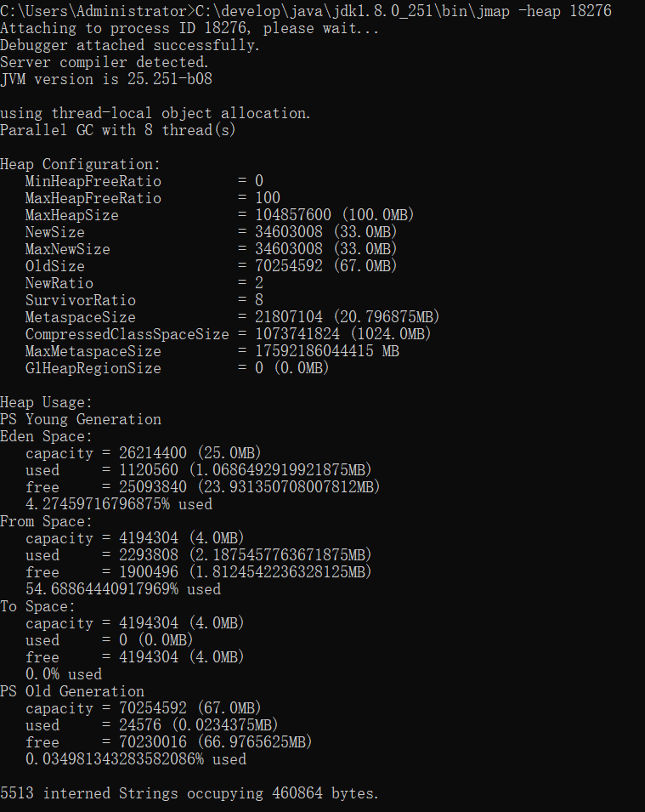Click the Heap Configuration heading
The height and width of the screenshot is (812, 645).
pyautogui.click(x=80, y=164)
